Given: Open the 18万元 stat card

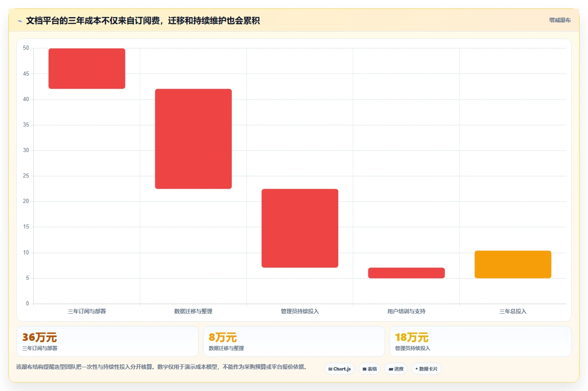Looking at the screenshot, I should point(480,341).
